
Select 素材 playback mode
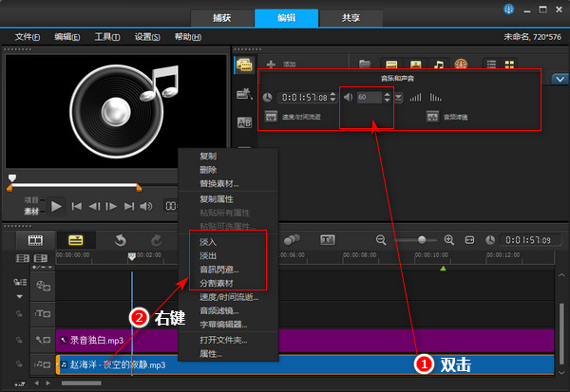(31, 211)
